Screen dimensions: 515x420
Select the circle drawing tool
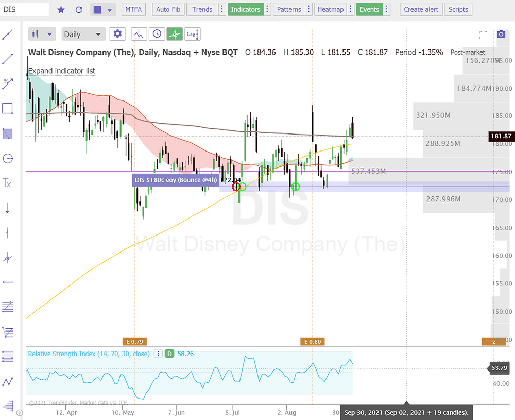click(x=7, y=159)
